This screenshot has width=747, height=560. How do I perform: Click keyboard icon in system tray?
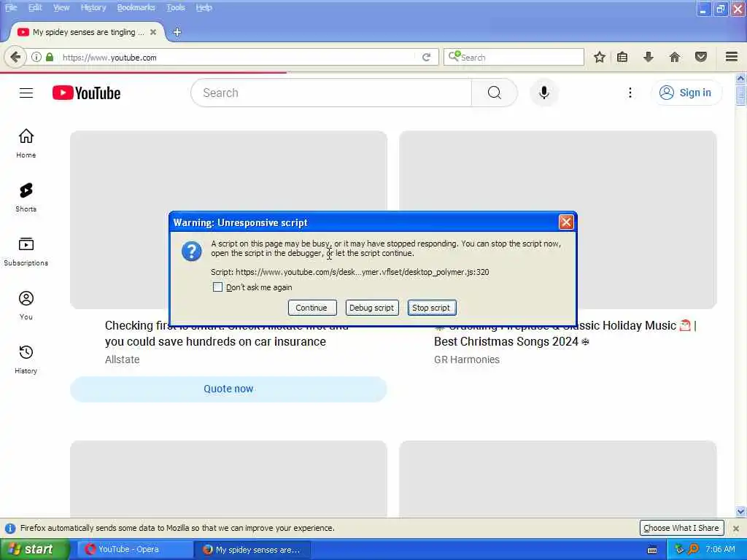click(x=652, y=550)
